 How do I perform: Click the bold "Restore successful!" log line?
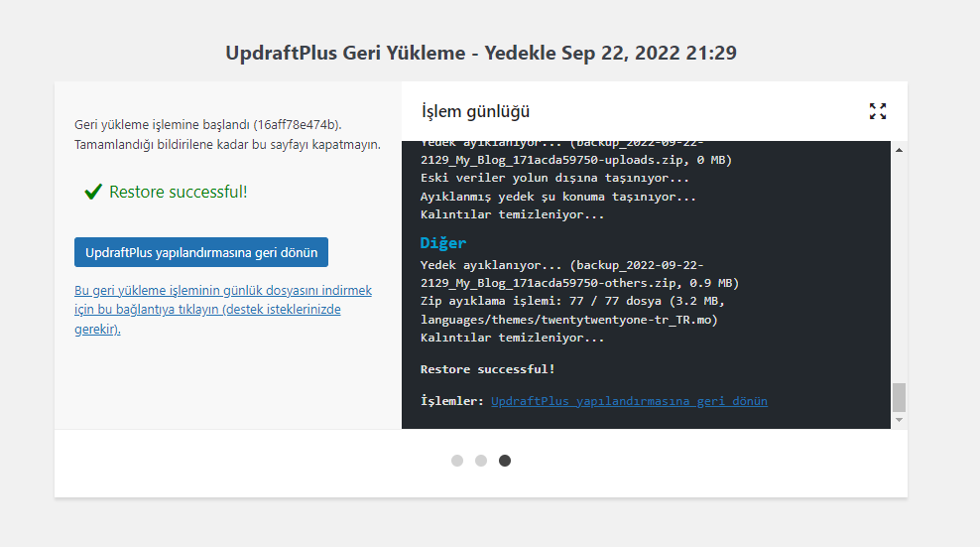pos(487,369)
